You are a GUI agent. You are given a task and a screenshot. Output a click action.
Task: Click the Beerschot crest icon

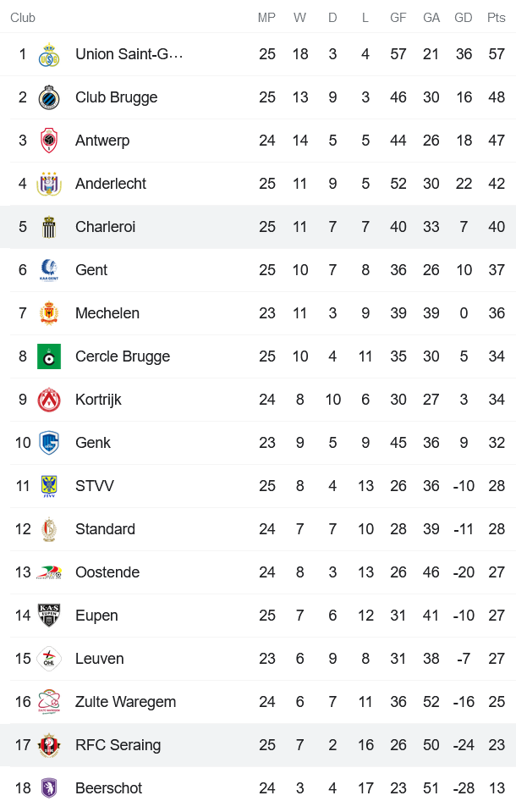point(49,787)
